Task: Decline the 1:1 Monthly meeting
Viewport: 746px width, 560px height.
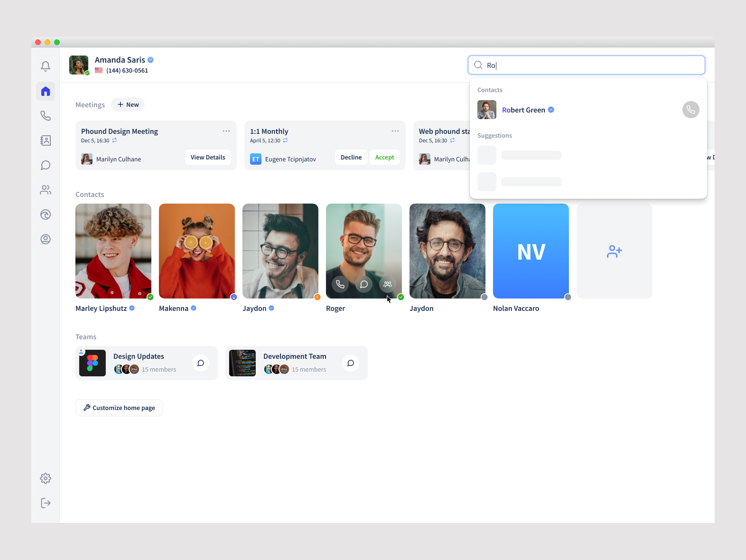Action: [x=351, y=157]
